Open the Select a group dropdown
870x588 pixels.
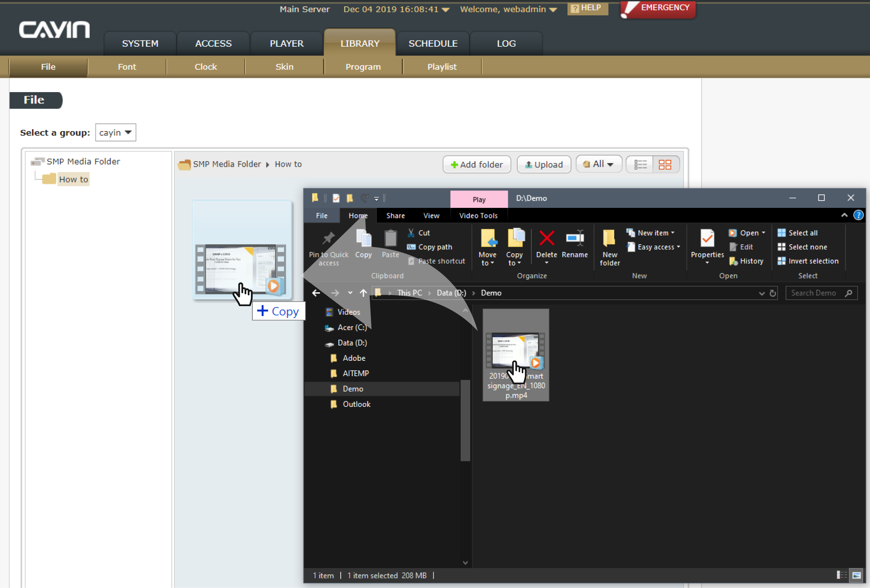click(116, 133)
